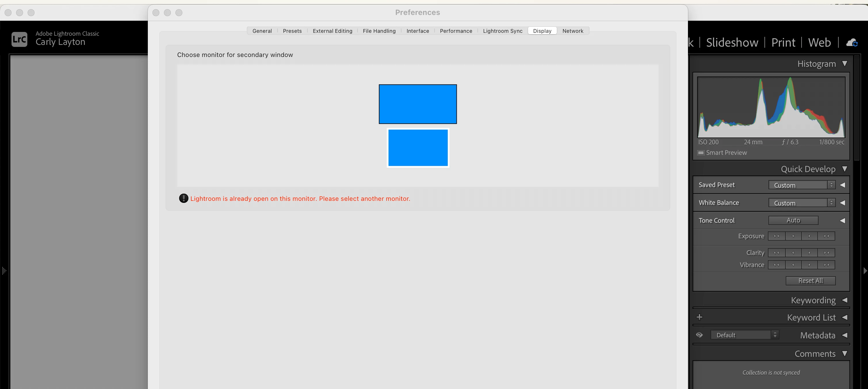Select the larger top monitor rectangle
Viewport: 868px width, 389px height.
[418, 104]
